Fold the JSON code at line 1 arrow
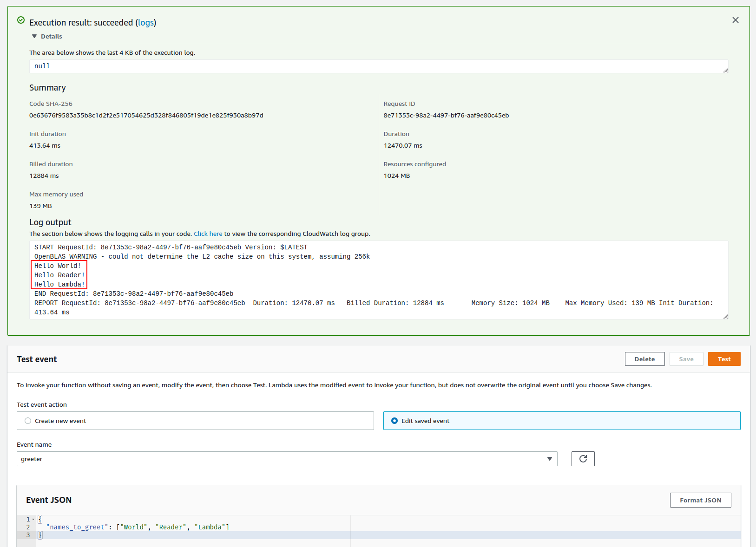 (33, 520)
